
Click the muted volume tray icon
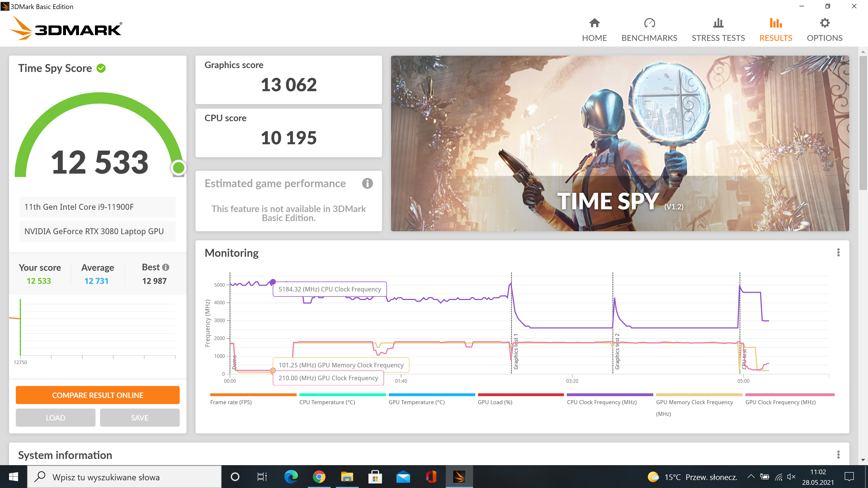[x=791, y=476]
